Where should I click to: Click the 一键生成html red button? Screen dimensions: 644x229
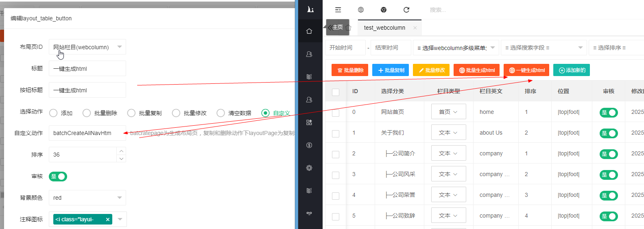click(526, 70)
